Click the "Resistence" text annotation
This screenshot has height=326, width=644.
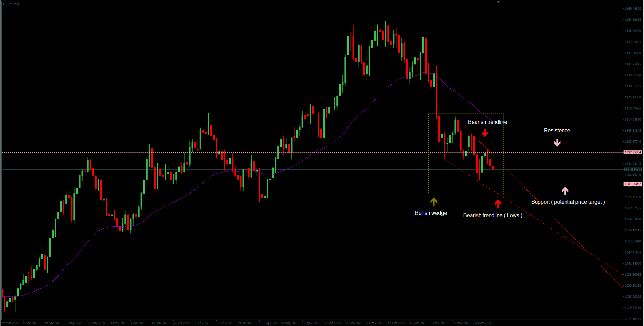coord(557,131)
